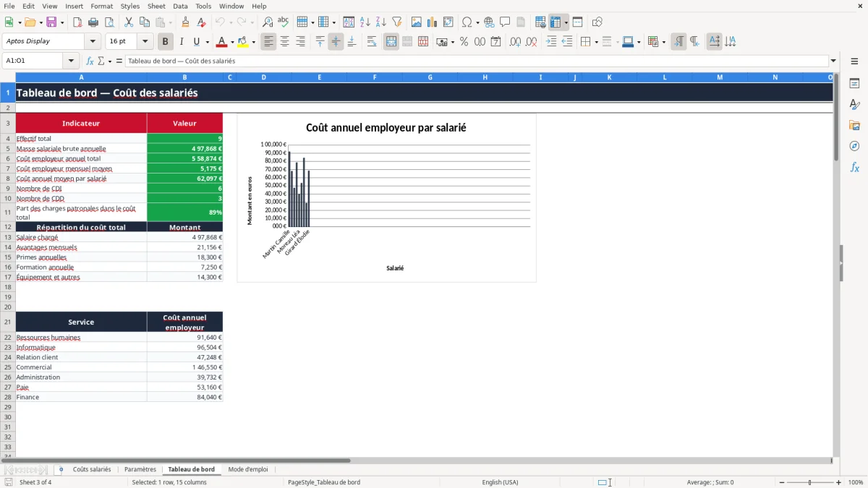Open the Data menu
The image size is (868, 488).
point(180,6)
